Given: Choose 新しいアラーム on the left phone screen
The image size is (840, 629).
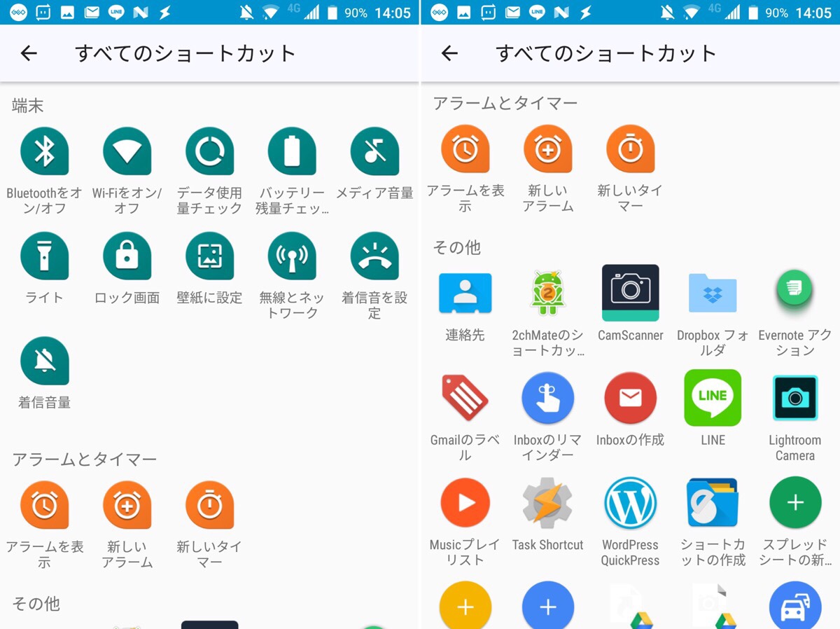Looking at the screenshot, I should point(127,504).
